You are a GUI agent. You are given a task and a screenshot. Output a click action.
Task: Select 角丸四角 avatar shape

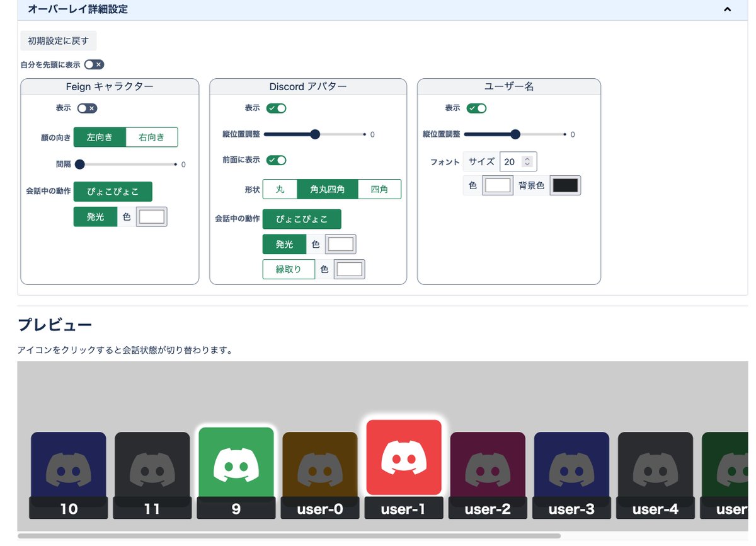(328, 189)
